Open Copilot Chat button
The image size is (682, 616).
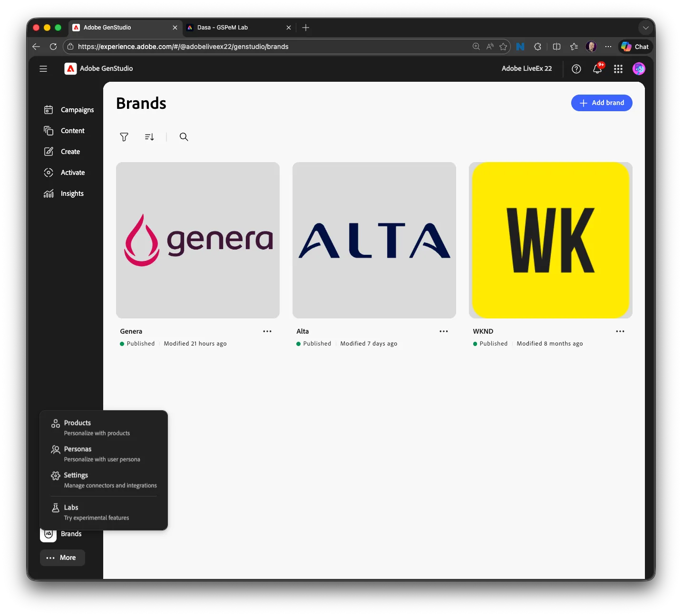pos(635,47)
